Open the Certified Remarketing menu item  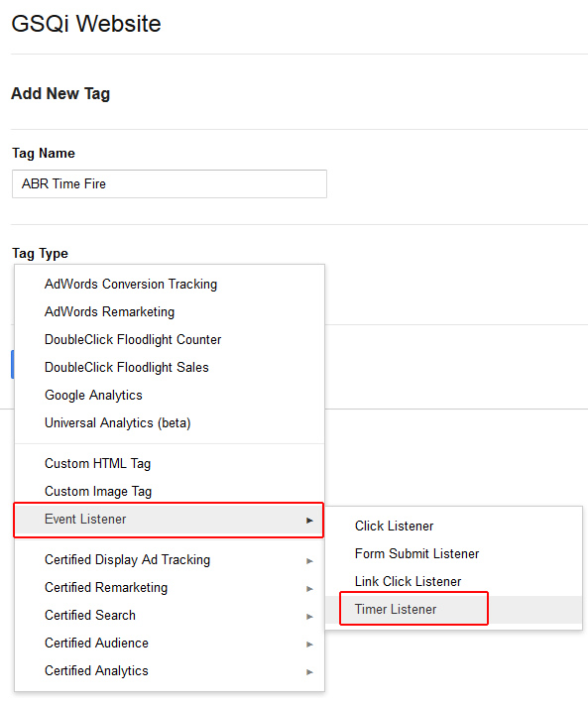[x=170, y=588]
